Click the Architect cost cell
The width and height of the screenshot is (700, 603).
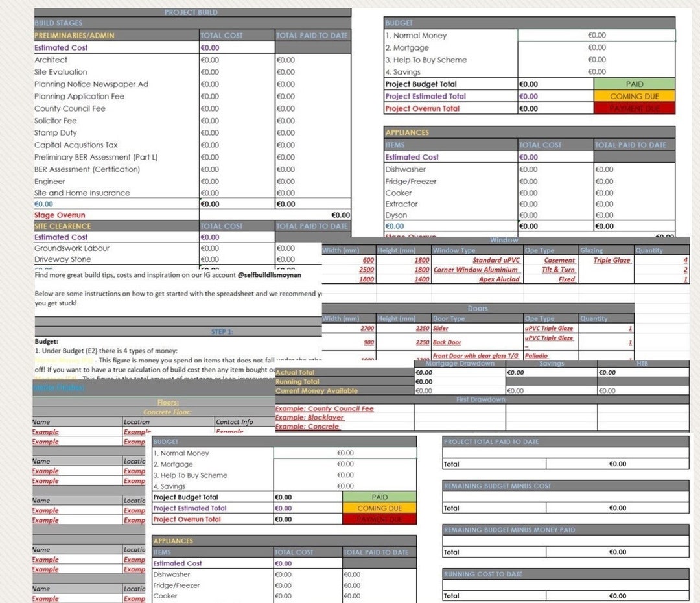coord(220,59)
